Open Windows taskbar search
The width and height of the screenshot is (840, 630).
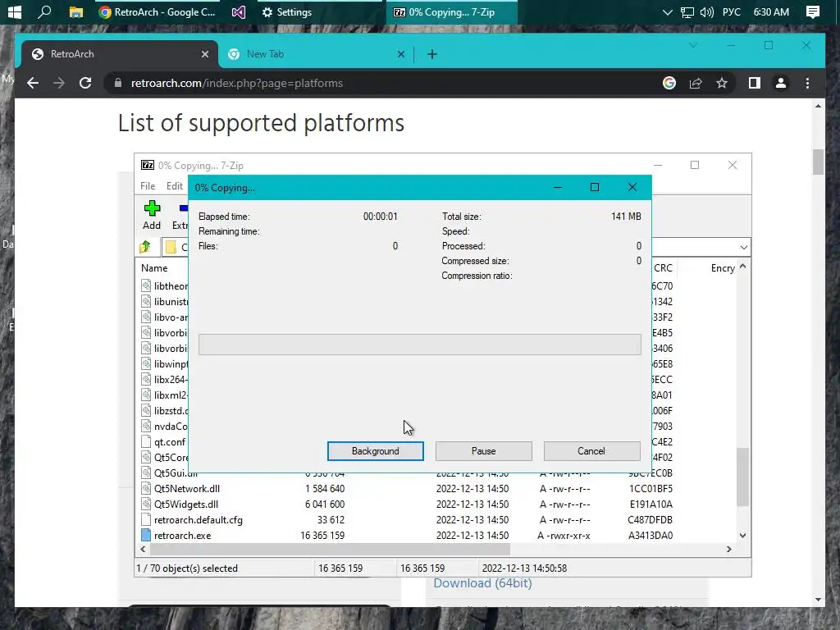pyautogui.click(x=44, y=11)
